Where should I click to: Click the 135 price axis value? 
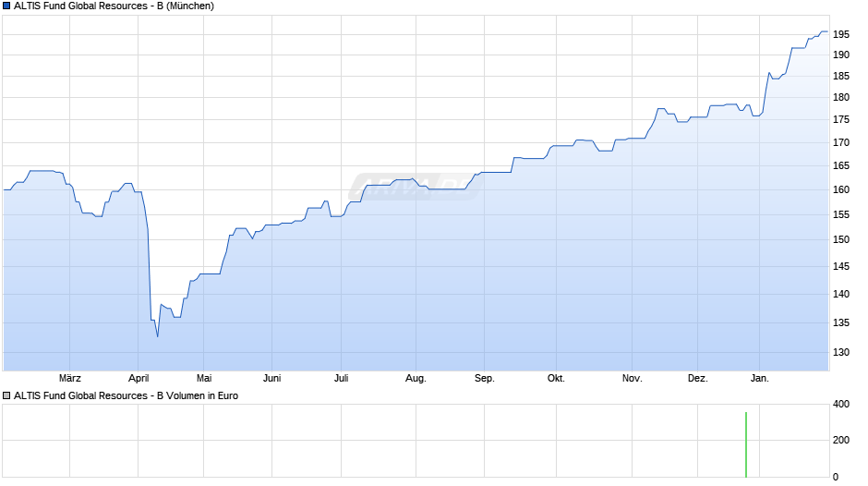click(x=841, y=322)
